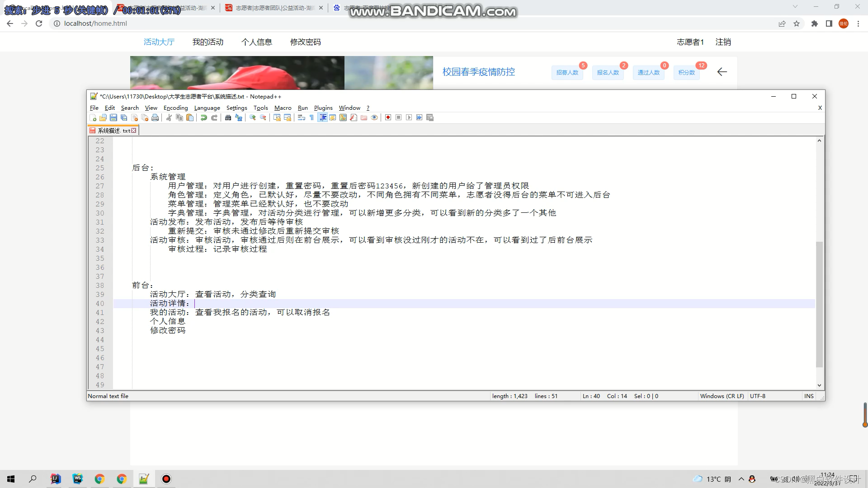Click the Save file icon in Notepad++
Screen dimensions: 868x488
coord(113,117)
